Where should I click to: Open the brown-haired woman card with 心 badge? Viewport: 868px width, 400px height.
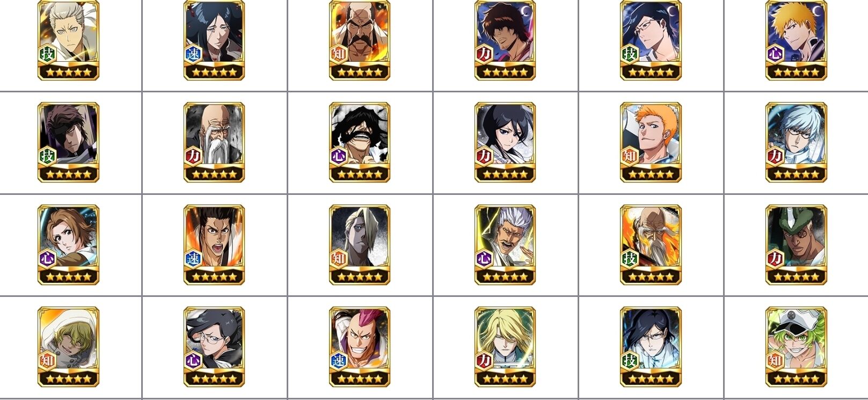click(68, 244)
